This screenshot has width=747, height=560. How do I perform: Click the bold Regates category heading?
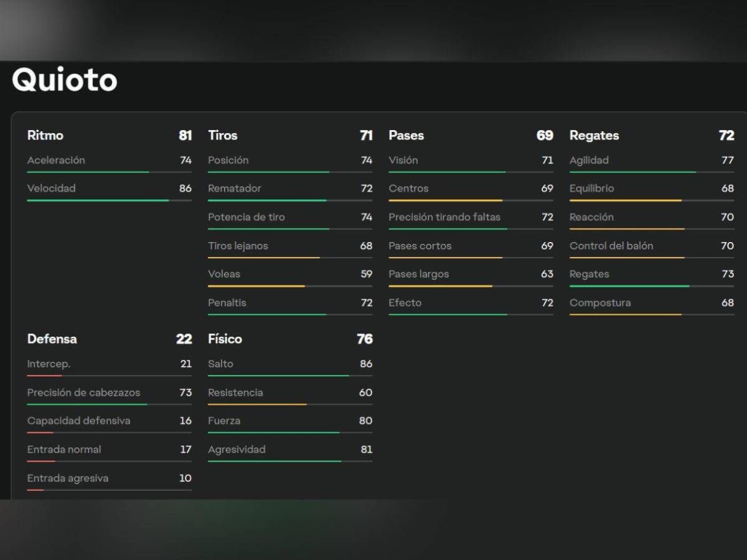(594, 135)
